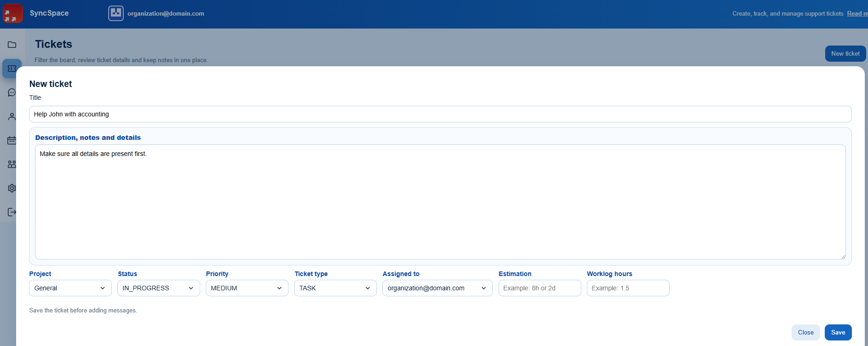Image resolution: width=868 pixels, height=346 pixels.
Task: Click "Save the ticket before adding messages." text
Action: point(83,311)
